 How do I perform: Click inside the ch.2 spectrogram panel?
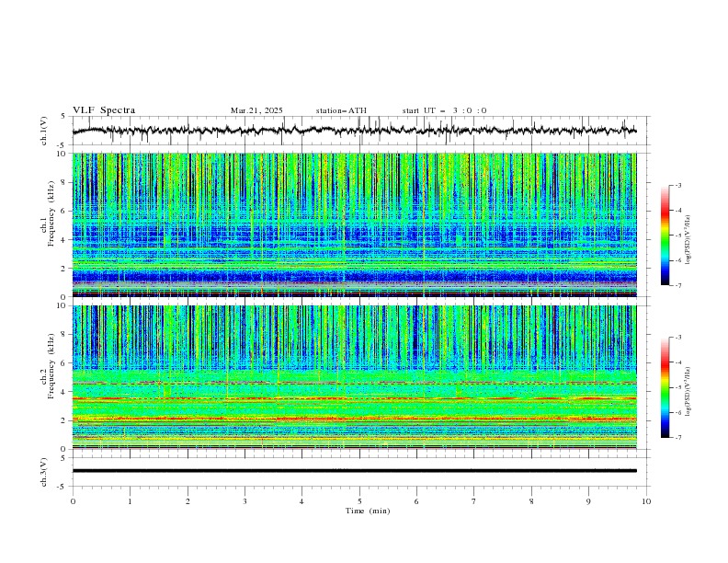click(x=354, y=377)
